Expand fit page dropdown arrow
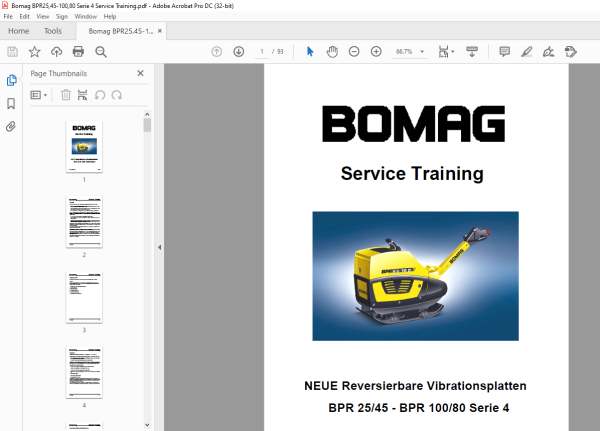The height and width of the screenshot is (431, 600). tap(453, 51)
